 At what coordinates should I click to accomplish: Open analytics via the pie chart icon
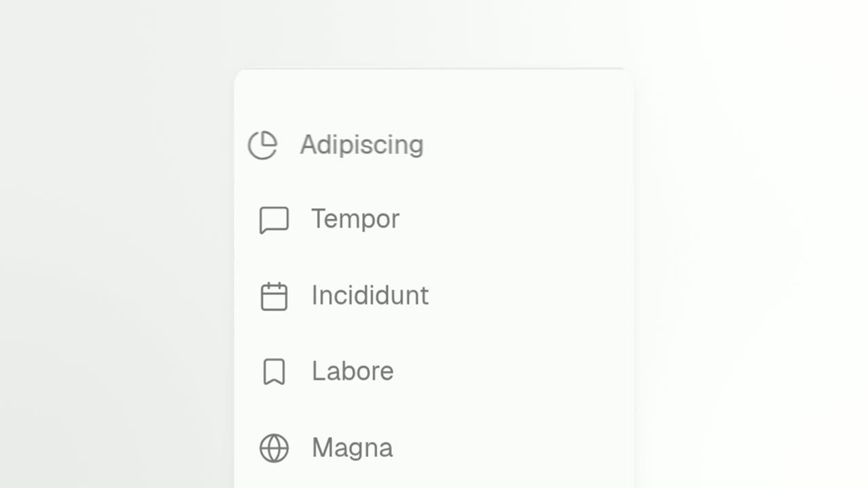[x=262, y=145]
